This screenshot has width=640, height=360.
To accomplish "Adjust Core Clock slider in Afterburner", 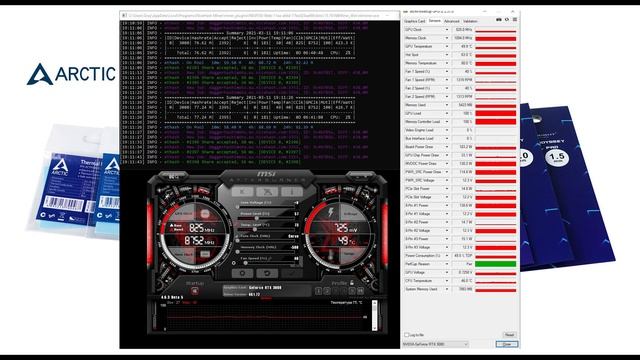I will point(267,240).
